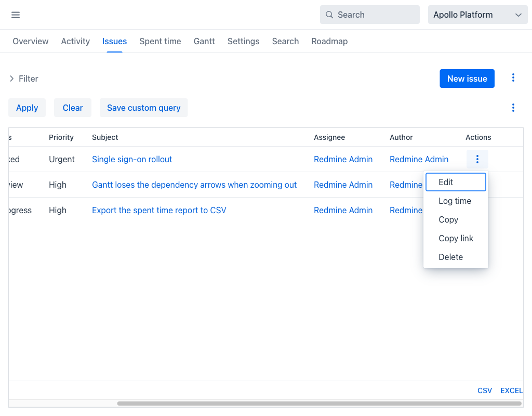This screenshot has width=532, height=416.
Task: Open issue Export the spent time report to CSV
Action: click(159, 210)
